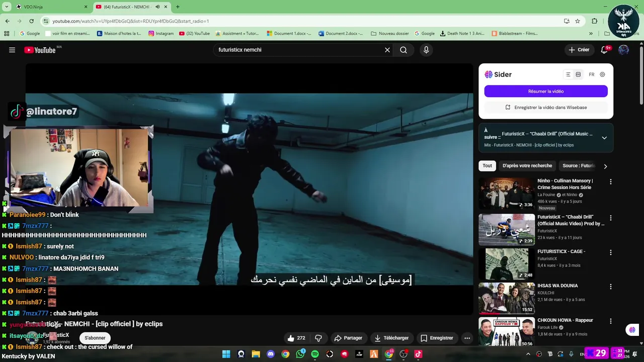The height and width of the screenshot is (362, 644).
Task: Open Chrome extensions puzzle icon
Action: pyautogui.click(x=594, y=21)
